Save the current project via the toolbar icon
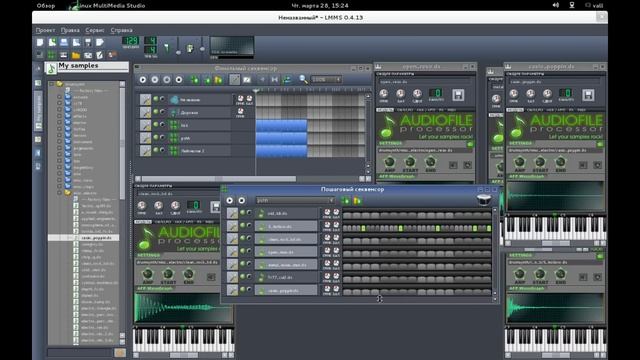This screenshot has height=360, width=640. coord(88,42)
